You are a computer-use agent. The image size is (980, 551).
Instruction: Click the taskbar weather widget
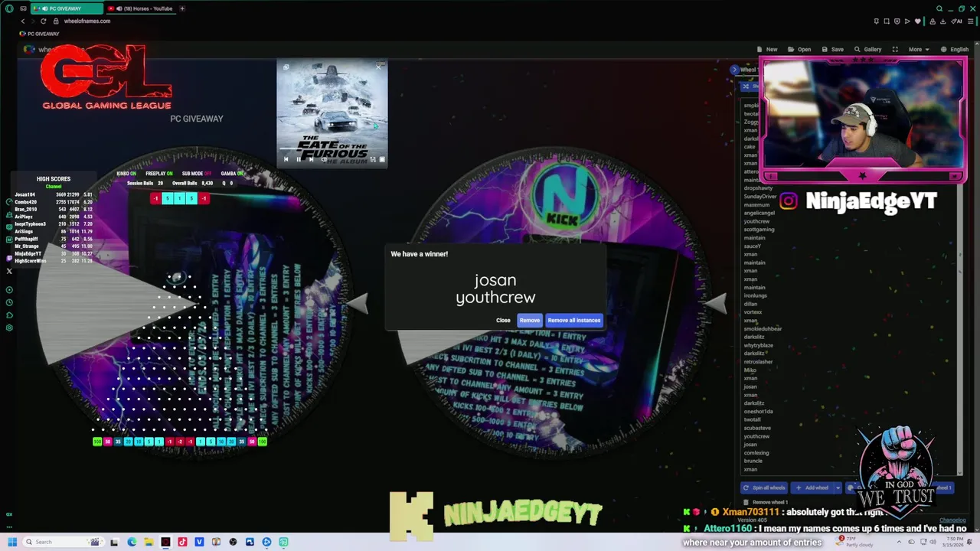click(856, 542)
